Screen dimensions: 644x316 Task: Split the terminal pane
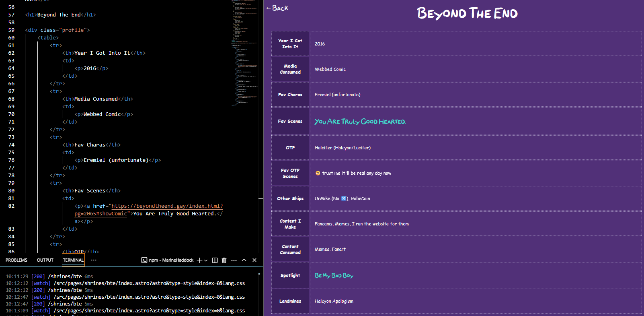215,260
